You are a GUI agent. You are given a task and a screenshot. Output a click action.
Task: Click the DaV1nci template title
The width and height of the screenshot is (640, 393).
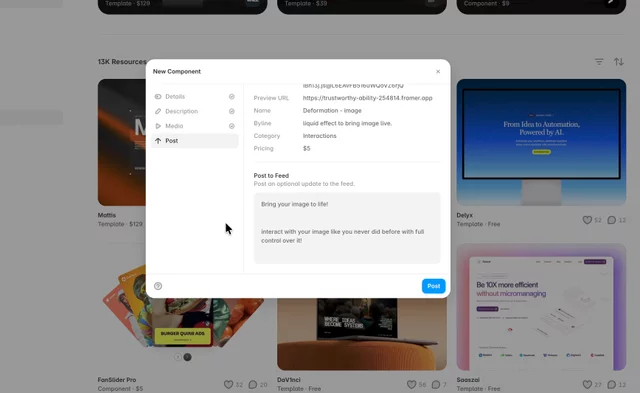(x=289, y=380)
